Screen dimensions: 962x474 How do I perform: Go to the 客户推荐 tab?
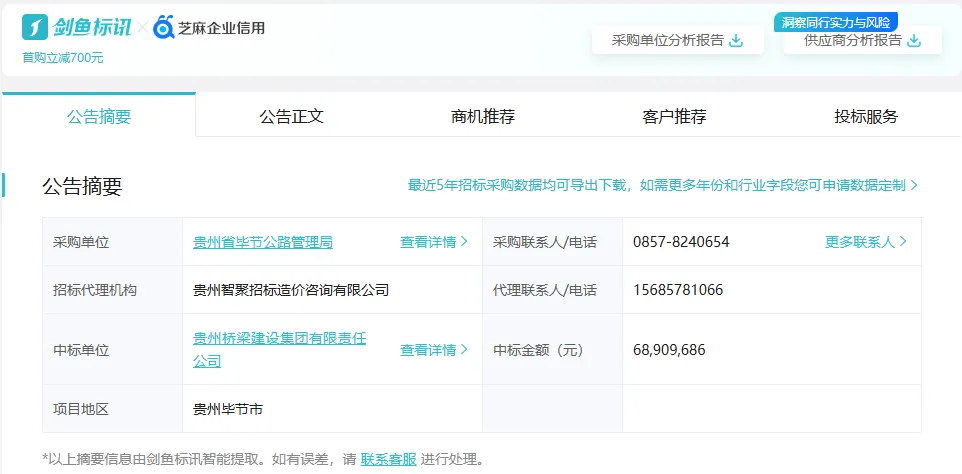coord(674,116)
